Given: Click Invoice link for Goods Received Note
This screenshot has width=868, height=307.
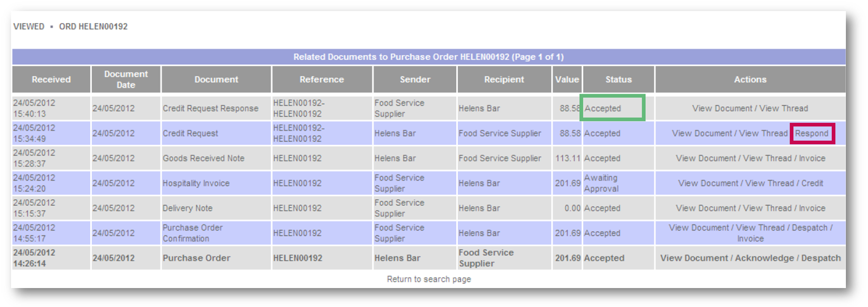Looking at the screenshot, I should tap(812, 158).
